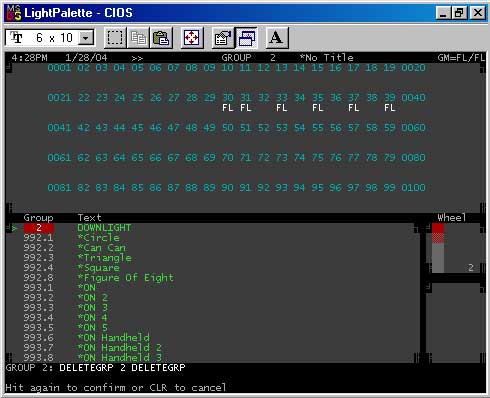This screenshot has width=490, height=398.
Task: Click channel 0100 in the grid
Action: point(413,188)
